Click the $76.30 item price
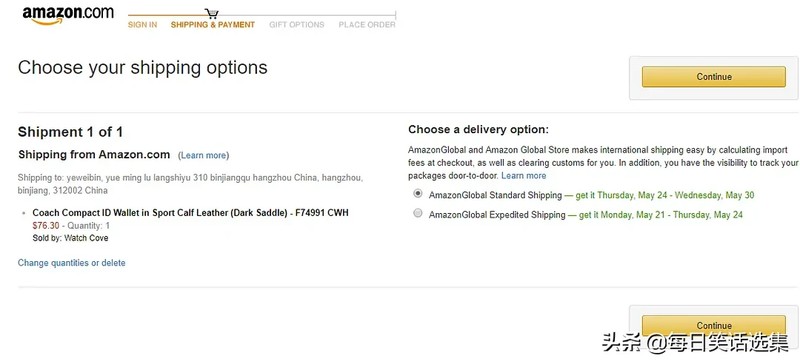This screenshot has height=364, width=800. (45, 226)
